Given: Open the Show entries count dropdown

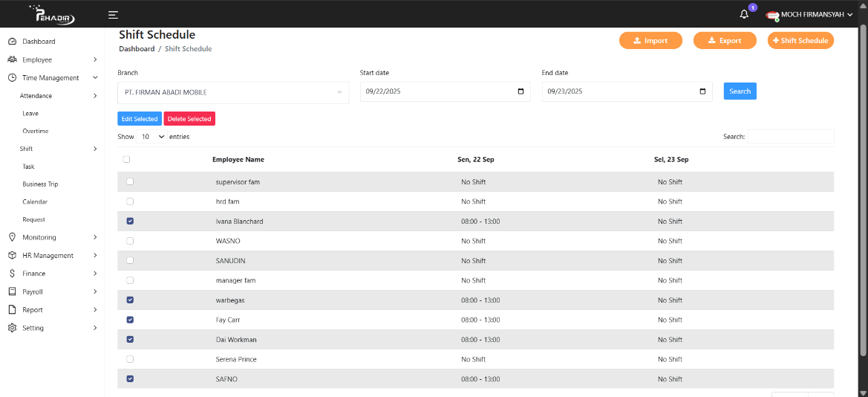Looking at the screenshot, I should tap(151, 136).
